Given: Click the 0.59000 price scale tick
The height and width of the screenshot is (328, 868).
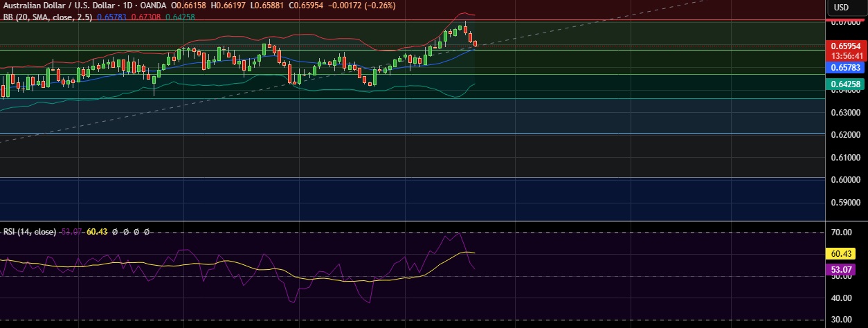Looking at the screenshot, I should (846, 203).
